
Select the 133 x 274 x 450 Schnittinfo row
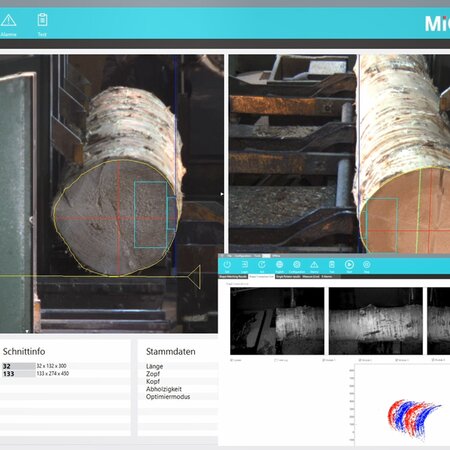65,374
